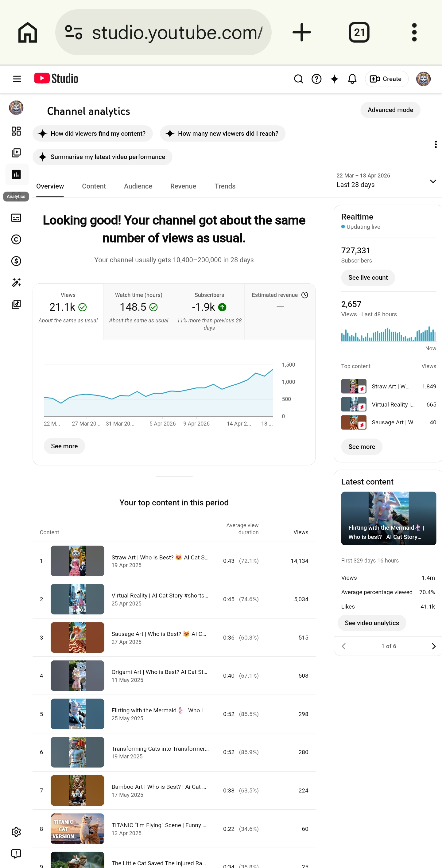Viewport: 442px width, 868px height.
Task: Click the Ask Studio sparkle icon in header
Action: (x=334, y=79)
